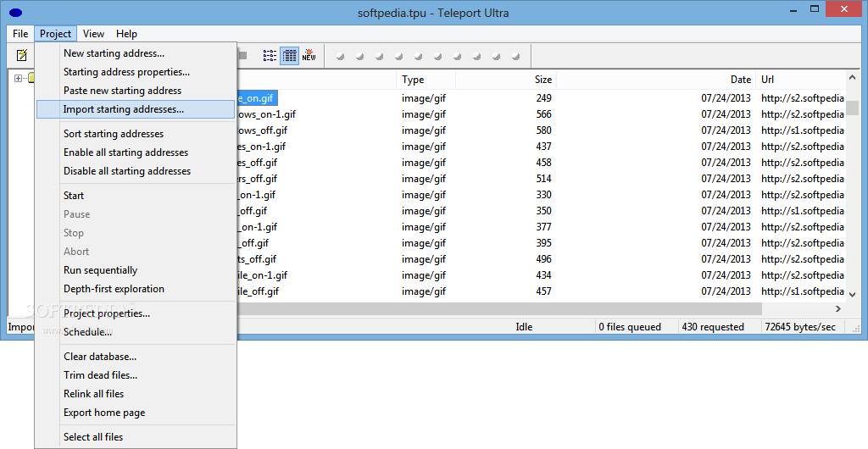This screenshot has height=449, width=868.
Task: Sort the file list by Size column
Action: 506,80
